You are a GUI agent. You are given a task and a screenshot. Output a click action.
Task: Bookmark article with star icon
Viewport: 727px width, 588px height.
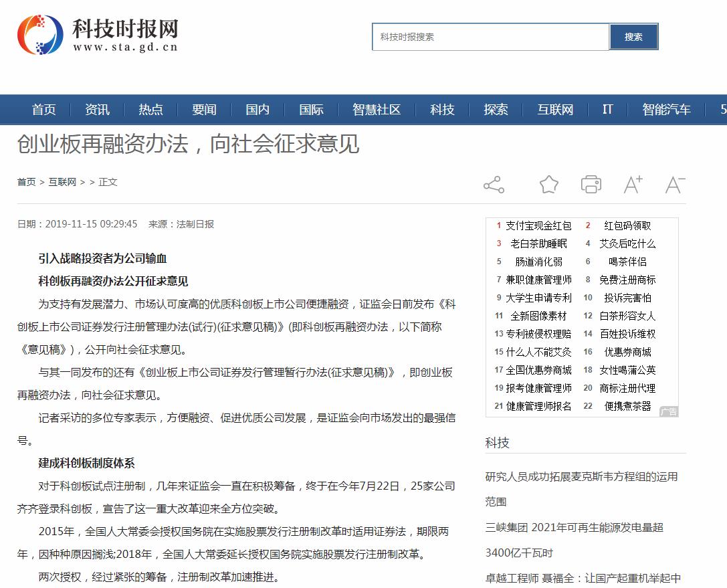[549, 185]
